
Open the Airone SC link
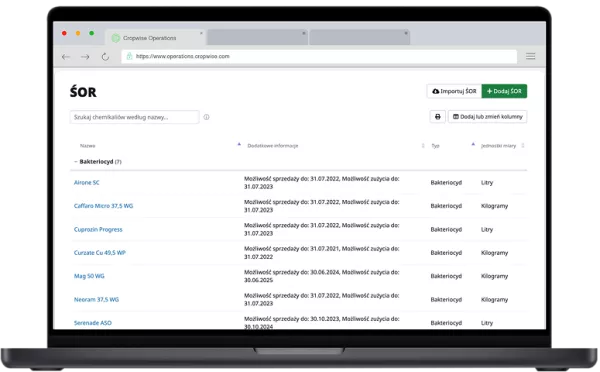click(86, 183)
